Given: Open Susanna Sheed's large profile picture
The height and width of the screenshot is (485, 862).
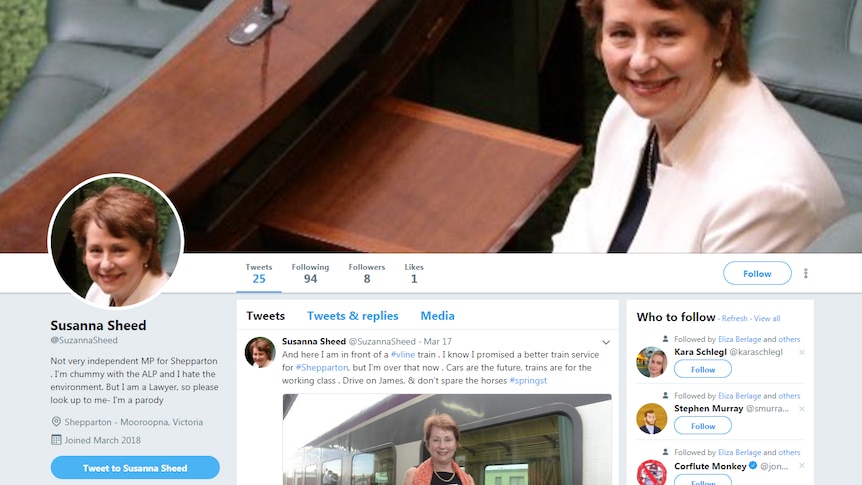Looking at the screenshot, I should [116, 241].
